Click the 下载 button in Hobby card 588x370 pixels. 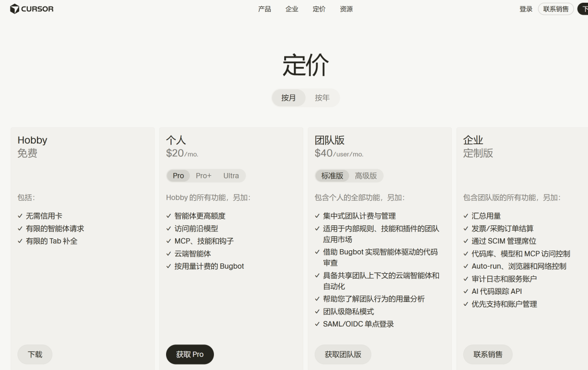(x=35, y=354)
